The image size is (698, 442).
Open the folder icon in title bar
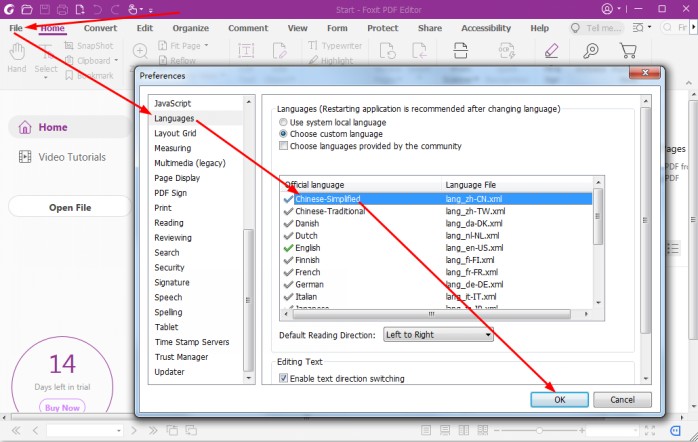pos(27,9)
